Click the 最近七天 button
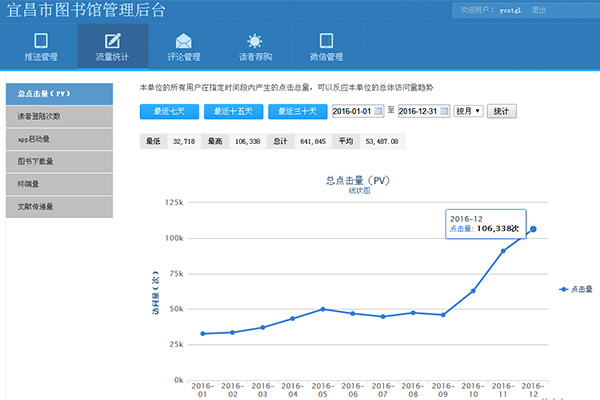Viewport: 600px width, 400px height. 169,111
